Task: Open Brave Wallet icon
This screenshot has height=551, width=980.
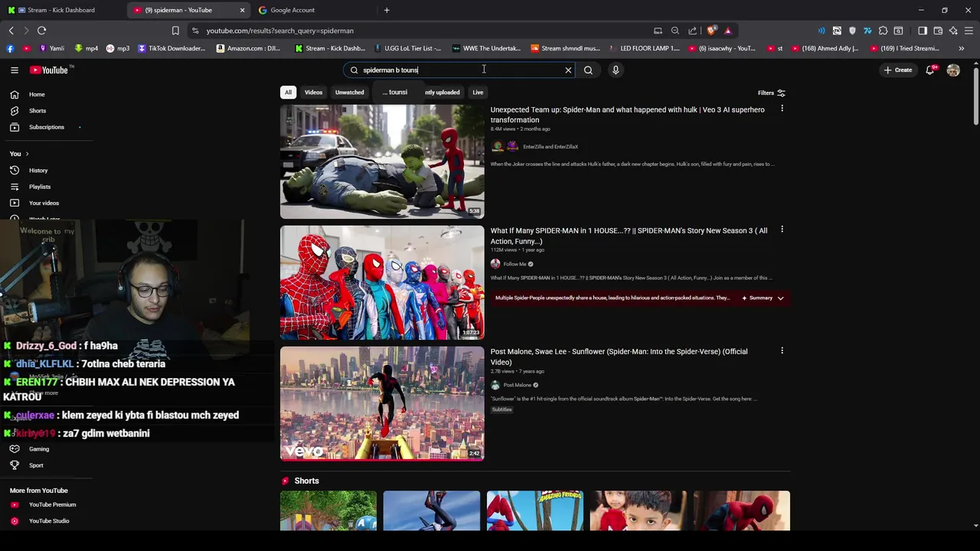Action: [x=938, y=31]
